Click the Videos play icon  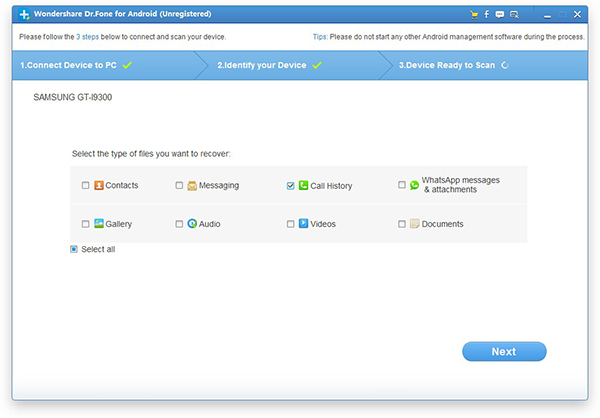click(303, 223)
